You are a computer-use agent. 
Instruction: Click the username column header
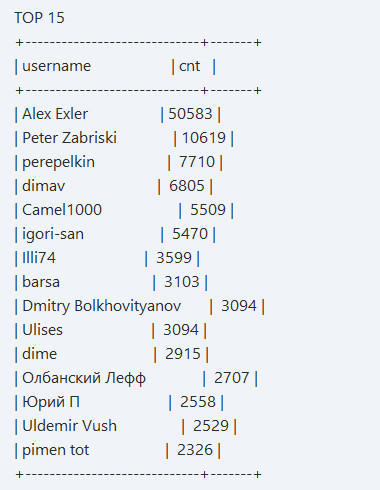click(x=56, y=66)
